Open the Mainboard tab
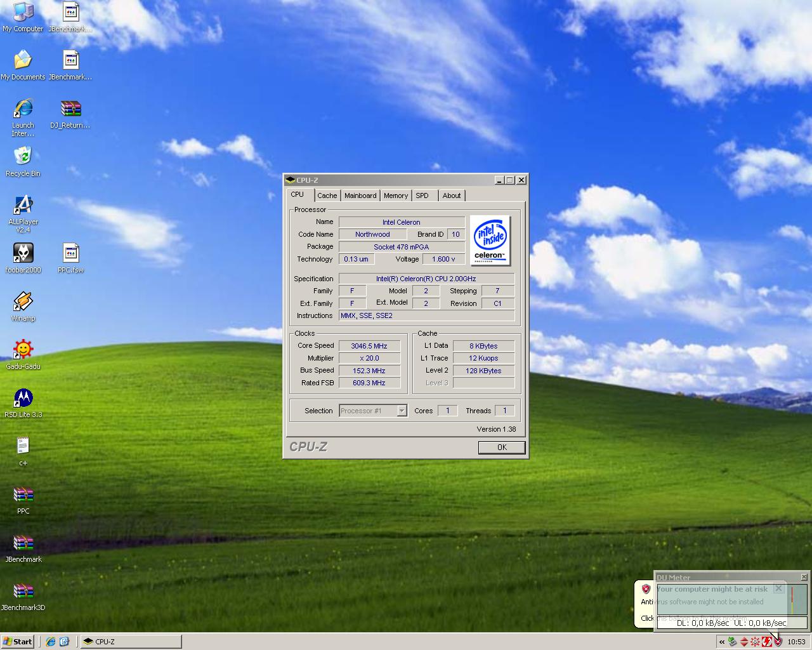Screen dimensions: 812x650 [x=360, y=196]
